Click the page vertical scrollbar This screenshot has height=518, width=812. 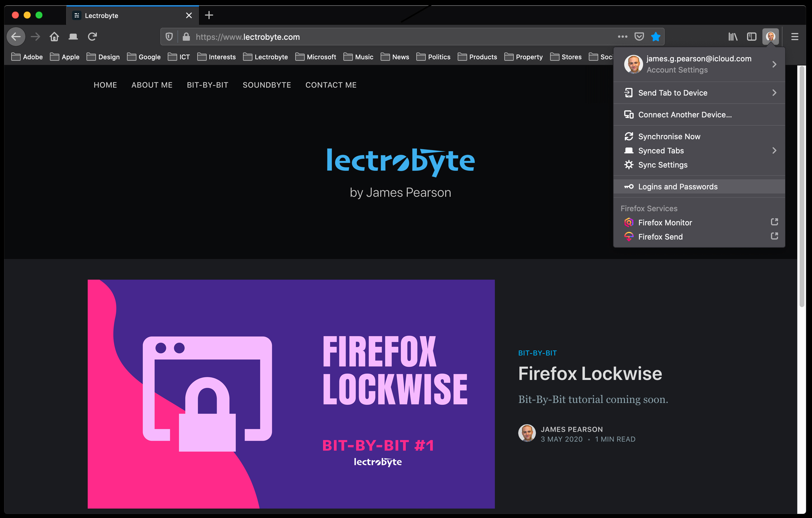[802, 186]
